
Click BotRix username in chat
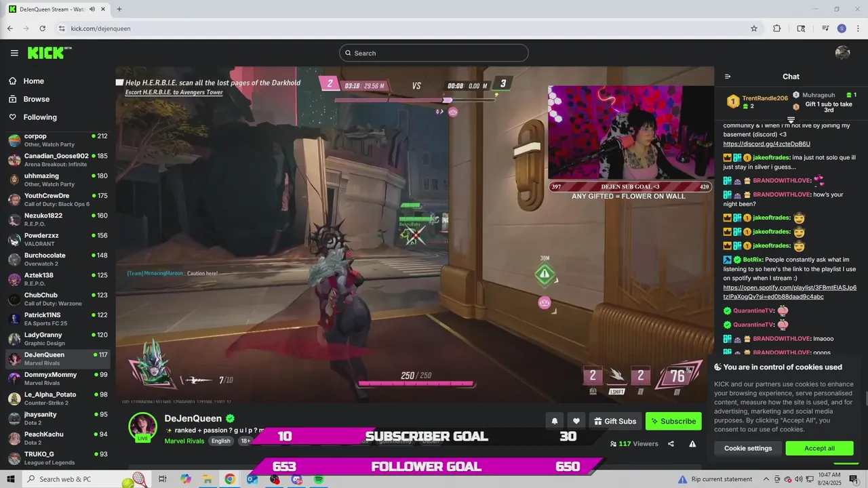[752, 260]
